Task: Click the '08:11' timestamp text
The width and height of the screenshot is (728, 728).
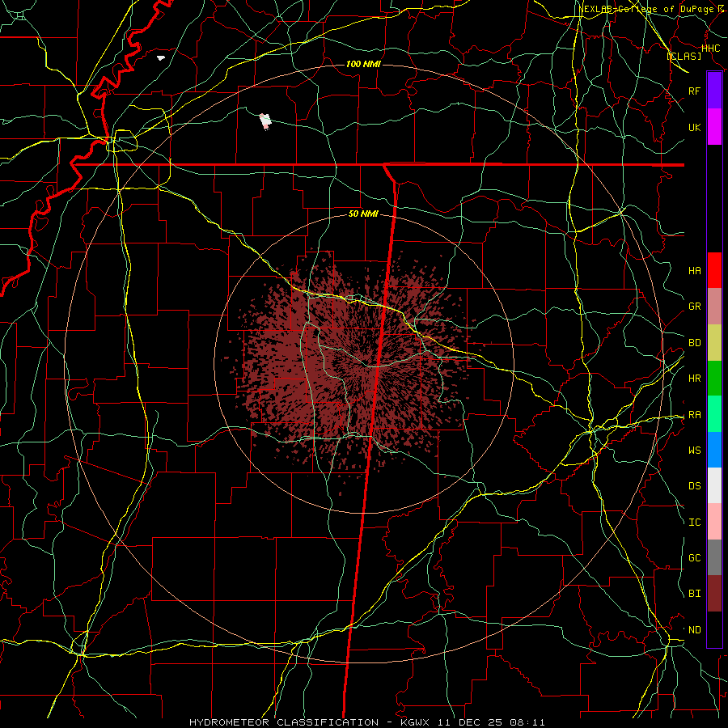Action: 527,722
